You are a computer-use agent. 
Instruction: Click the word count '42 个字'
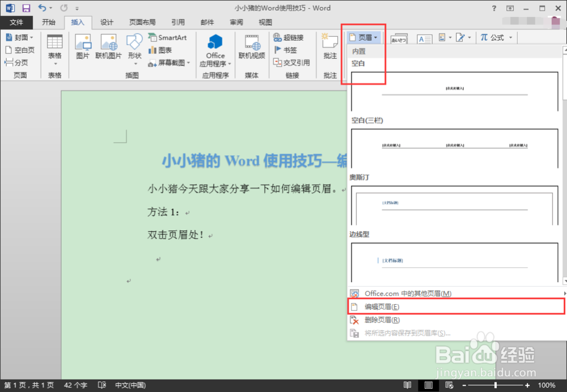pos(75,385)
